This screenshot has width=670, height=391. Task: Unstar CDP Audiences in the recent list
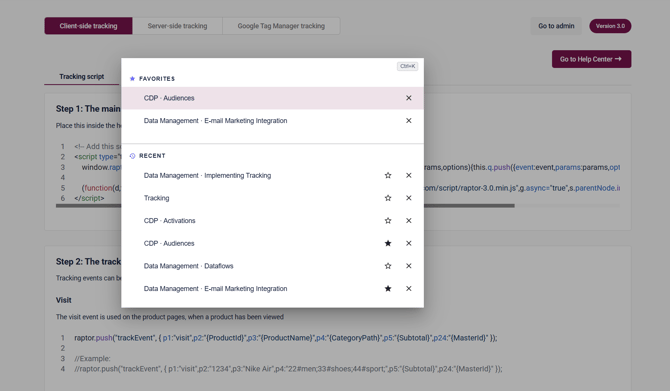click(388, 243)
